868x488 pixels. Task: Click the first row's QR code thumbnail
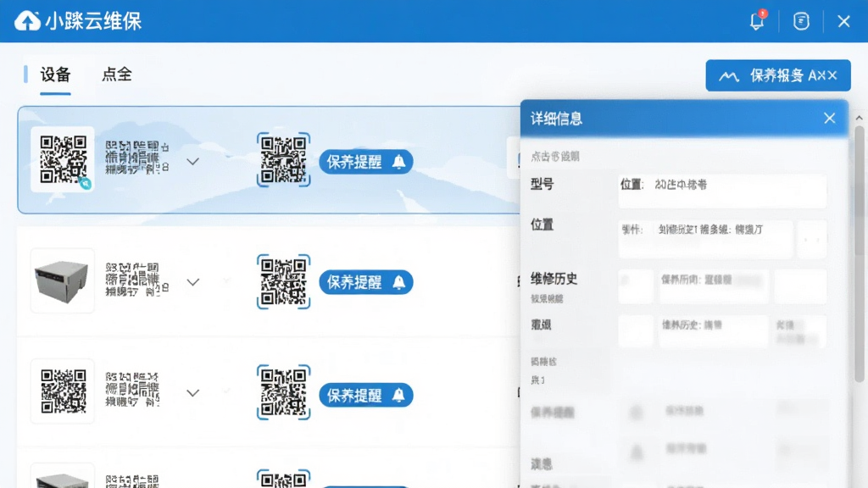point(63,159)
